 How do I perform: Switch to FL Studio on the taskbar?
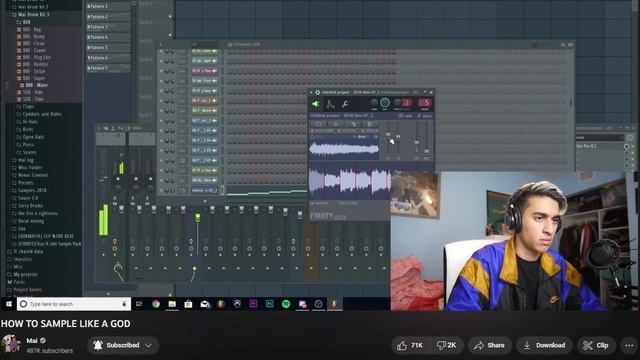click(x=334, y=304)
